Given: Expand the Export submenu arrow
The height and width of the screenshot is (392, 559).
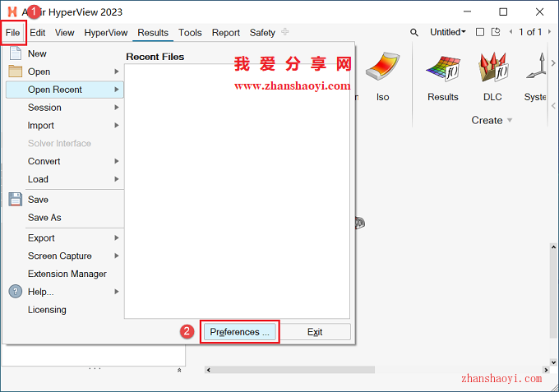Looking at the screenshot, I should coord(117,238).
